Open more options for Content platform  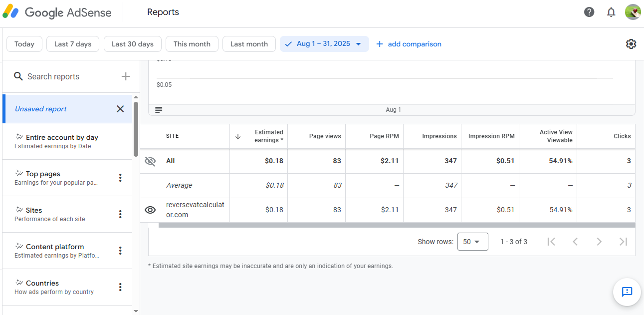pos(120,251)
